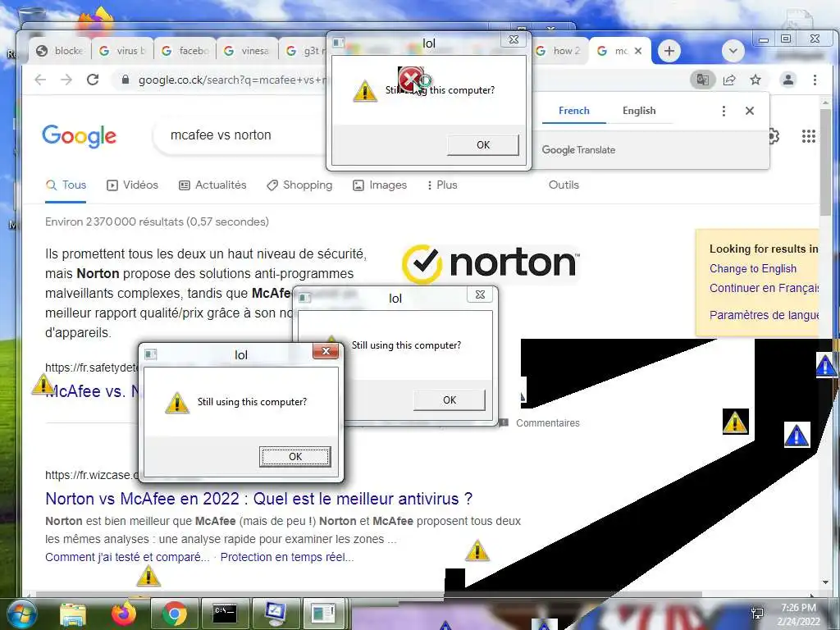This screenshot has width=840, height=630.
Task: Select French in the translate popup
Action: [573, 111]
